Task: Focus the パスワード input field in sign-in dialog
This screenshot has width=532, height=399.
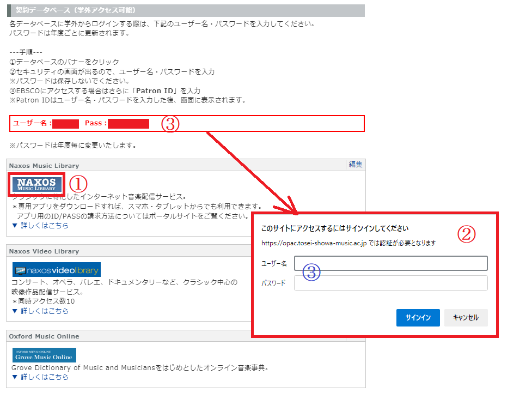Action: [x=391, y=283]
